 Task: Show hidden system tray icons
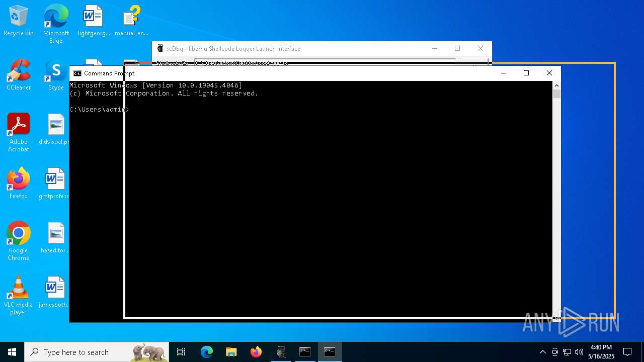(x=542, y=352)
